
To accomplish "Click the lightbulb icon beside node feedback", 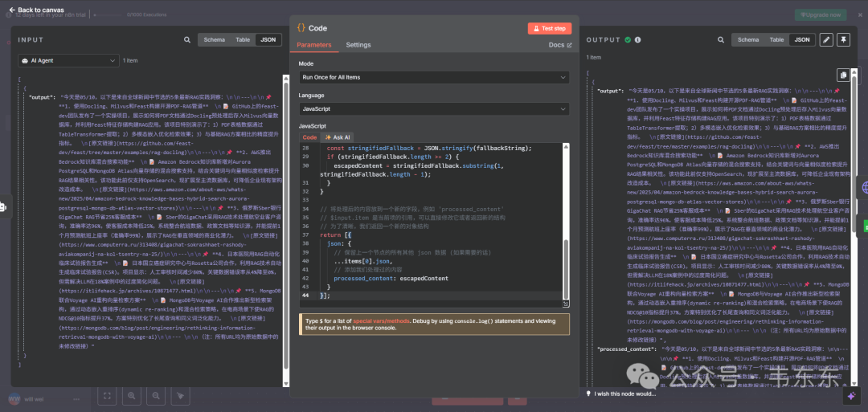I will (x=589, y=394).
